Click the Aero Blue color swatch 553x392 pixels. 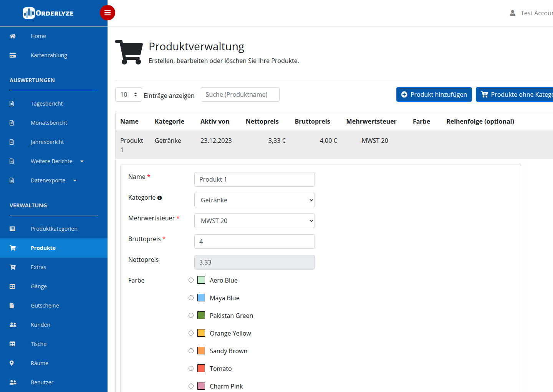[201, 280]
